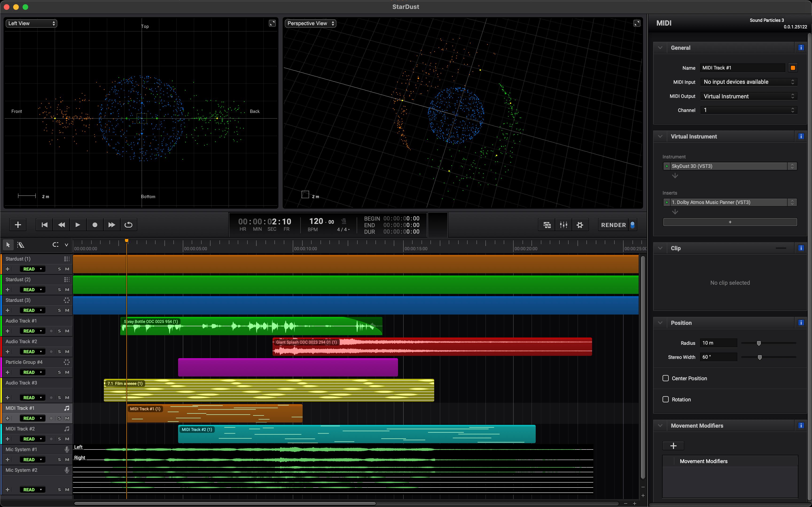Image resolution: width=812 pixels, height=507 pixels.
Task: Click the metronome icon next to BPM
Action: point(344,221)
